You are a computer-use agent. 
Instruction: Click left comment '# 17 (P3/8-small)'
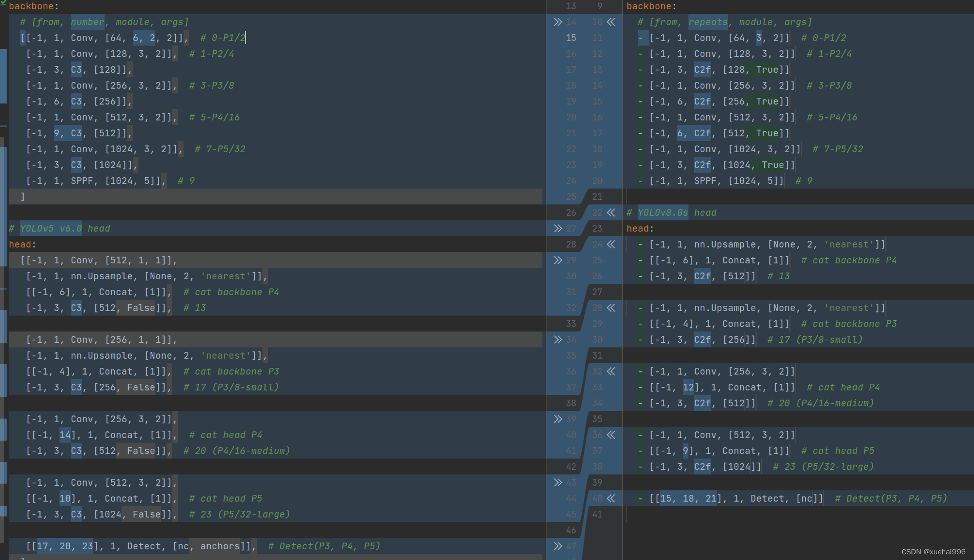pyautogui.click(x=231, y=387)
